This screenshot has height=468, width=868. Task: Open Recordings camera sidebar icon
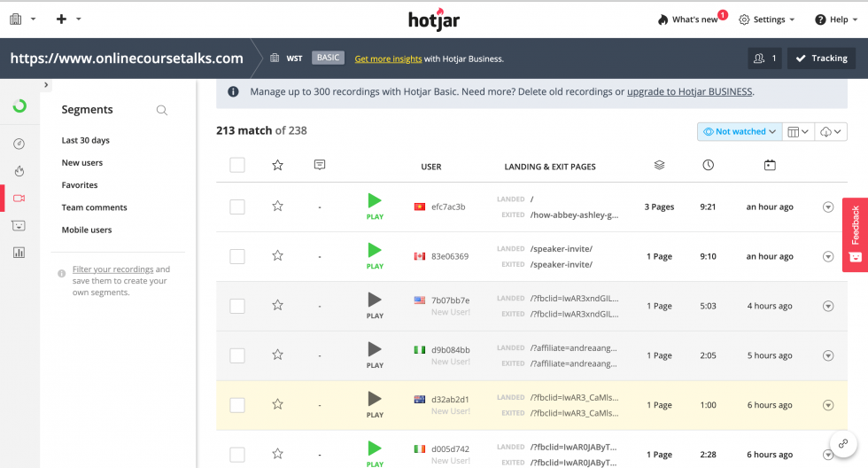[x=19, y=199]
